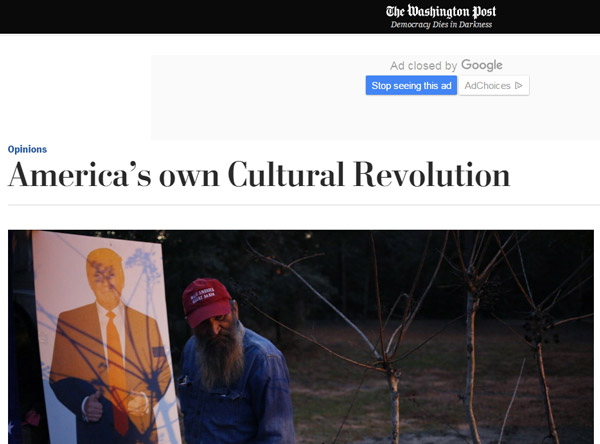
Task: Click the thumbs-up hand on the cutout
Action: point(93,406)
